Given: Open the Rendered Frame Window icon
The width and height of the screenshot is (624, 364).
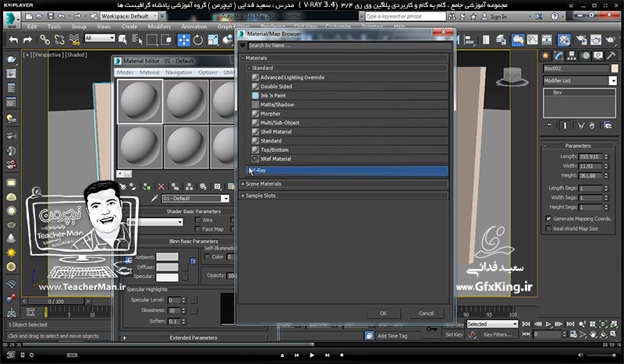Looking at the screenshot, I should pos(596,40).
